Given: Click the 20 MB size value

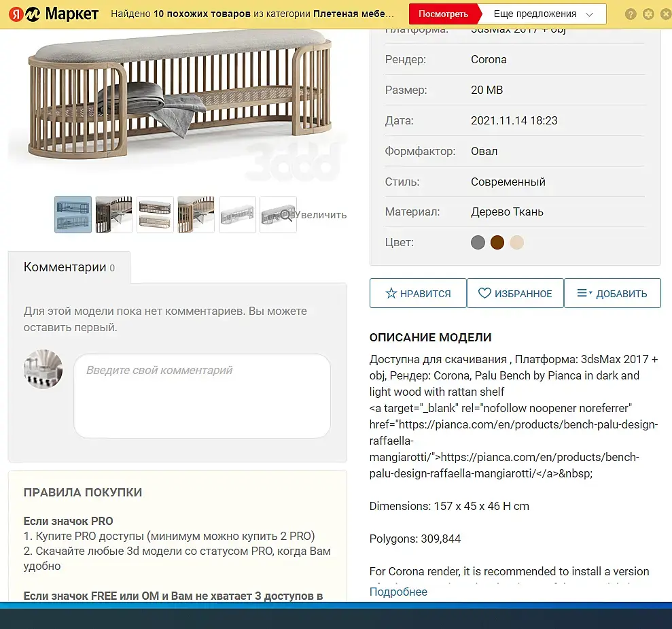Looking at the screenshot, I should coord(487,90).
